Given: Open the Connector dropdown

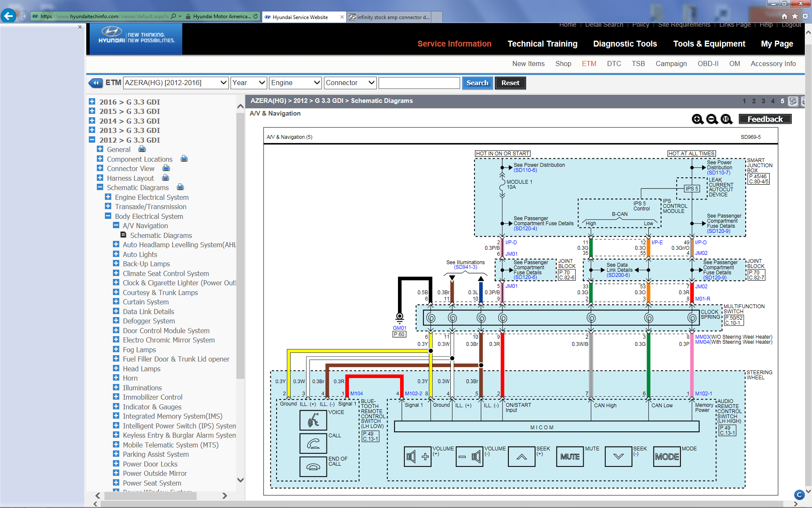Looking at the screenshot, I should pos(350,83).
